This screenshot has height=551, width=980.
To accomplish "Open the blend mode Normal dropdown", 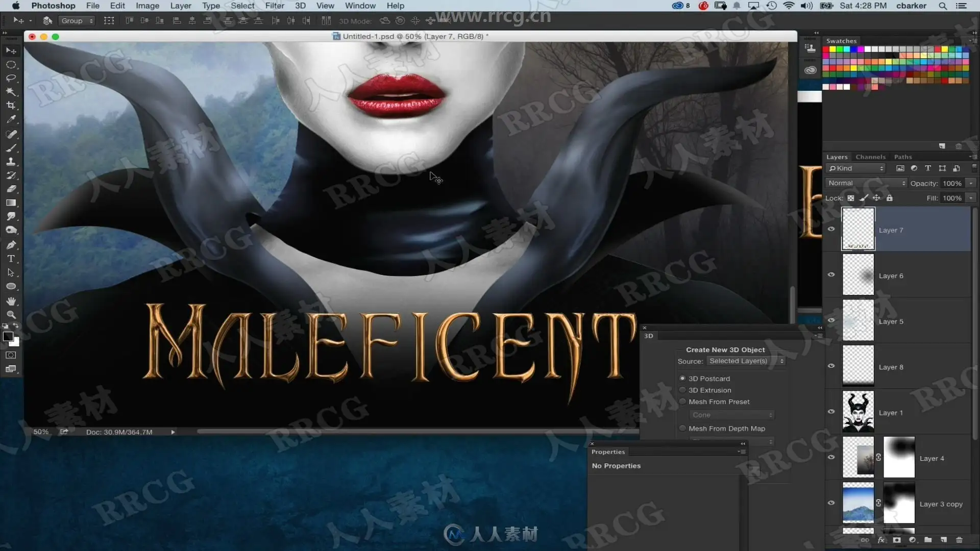I will 866,183.
